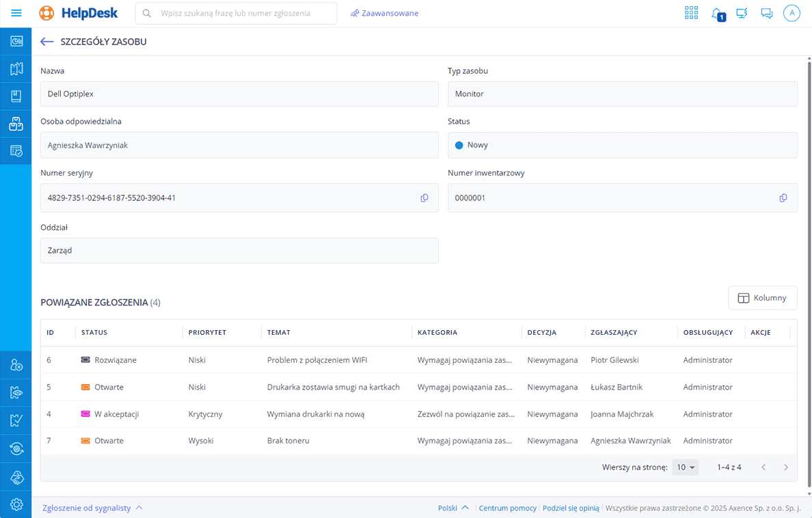Viewport: 812px width, 518px height.
Task: Click the chat messages icon in header
Action: tap(766, 13)
